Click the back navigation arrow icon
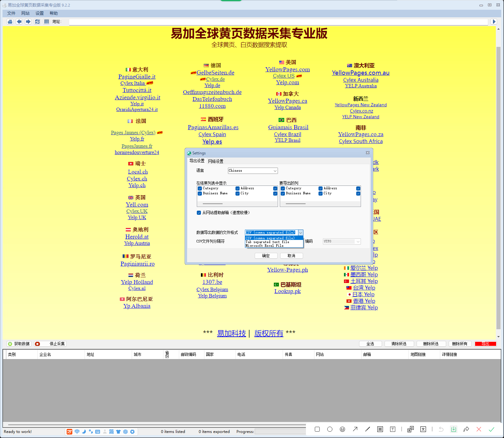This screenshot has width=504, height=438. point(19,21)
